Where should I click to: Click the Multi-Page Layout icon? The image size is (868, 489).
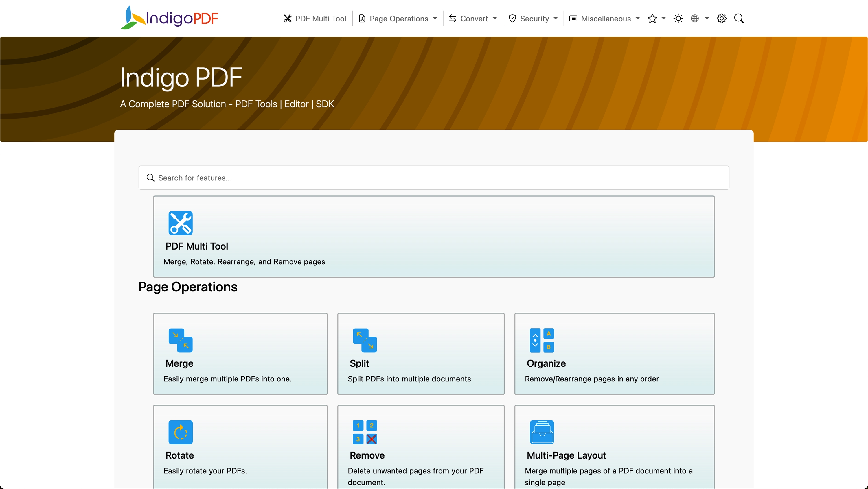(542, 432)
